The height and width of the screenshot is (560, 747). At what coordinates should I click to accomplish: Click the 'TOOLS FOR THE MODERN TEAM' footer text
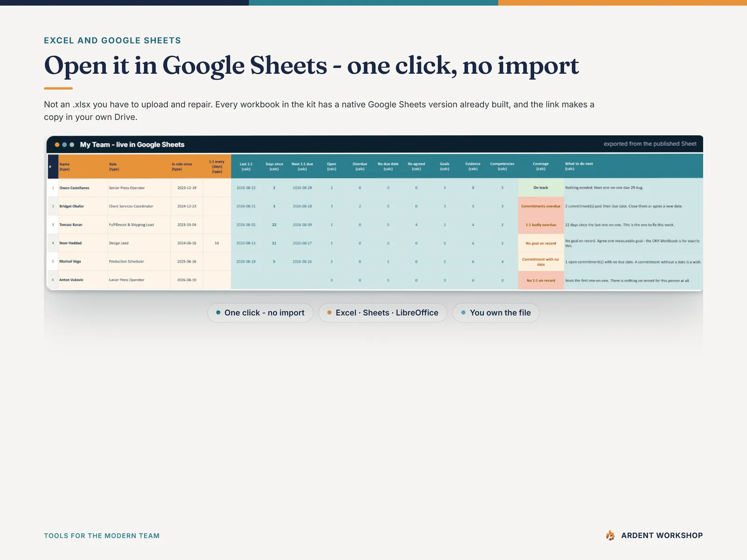tap(102, 536)
